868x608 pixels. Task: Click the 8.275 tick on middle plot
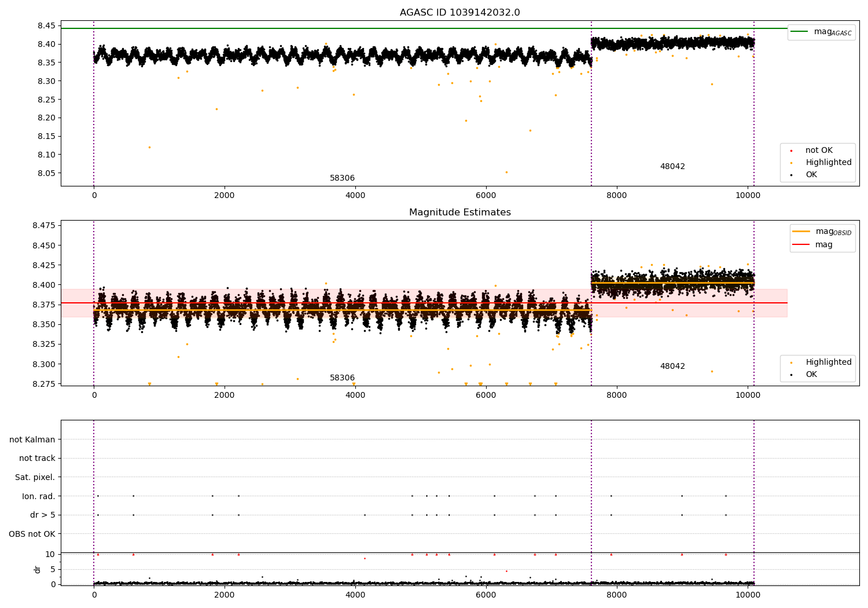(44, 384)
